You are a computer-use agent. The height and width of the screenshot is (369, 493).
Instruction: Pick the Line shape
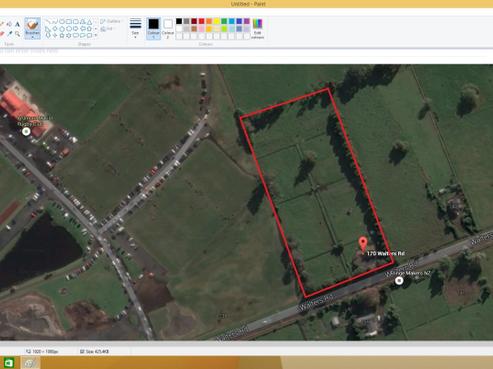48,21
